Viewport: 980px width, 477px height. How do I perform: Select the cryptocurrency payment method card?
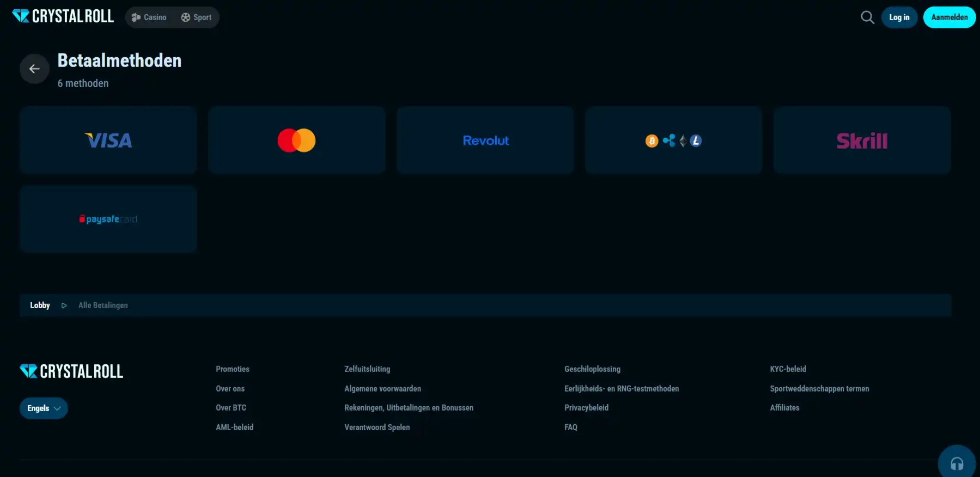674,140
